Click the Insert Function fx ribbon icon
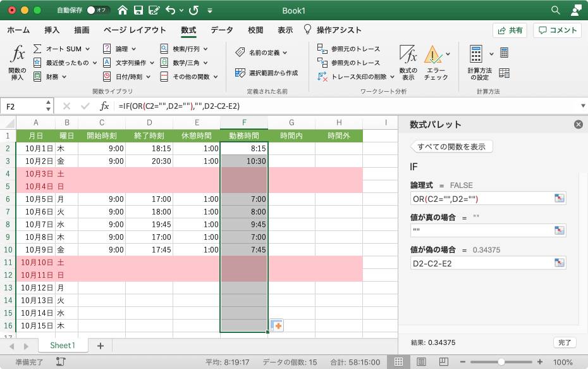Viewport: 588px width, 369px height. click(x=18, y=54)
